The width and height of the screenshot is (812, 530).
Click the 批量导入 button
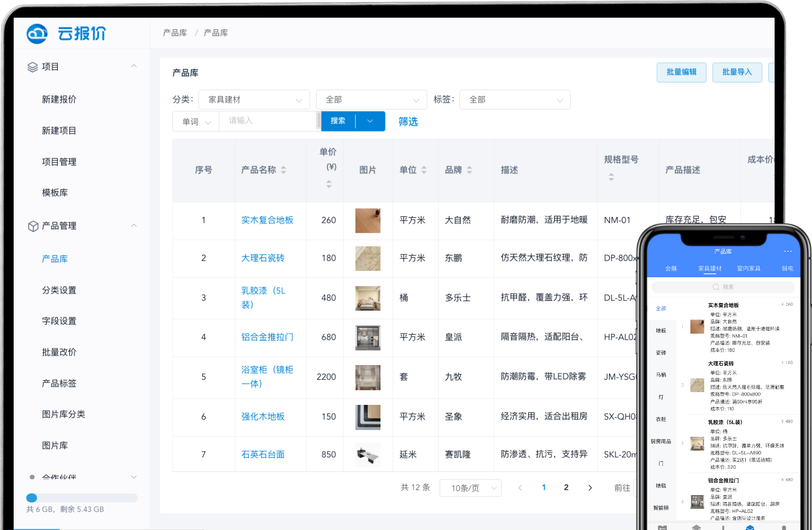pyautogui.click(x=737, y=72)
